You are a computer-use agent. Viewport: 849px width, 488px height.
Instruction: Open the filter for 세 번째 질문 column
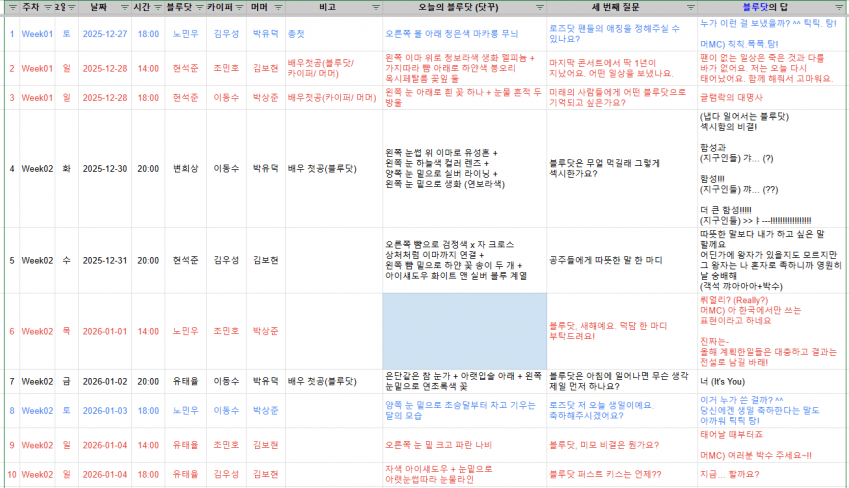(x=691, y=8)
